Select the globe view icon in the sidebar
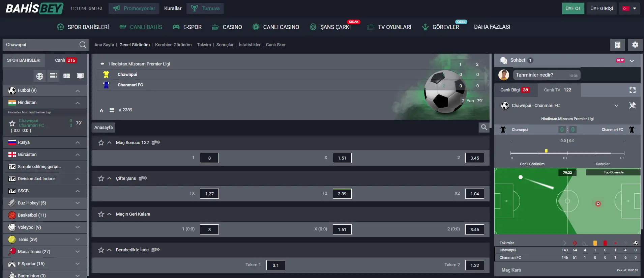The width and height of the screenshot is (644, 278). coord(40,76)
